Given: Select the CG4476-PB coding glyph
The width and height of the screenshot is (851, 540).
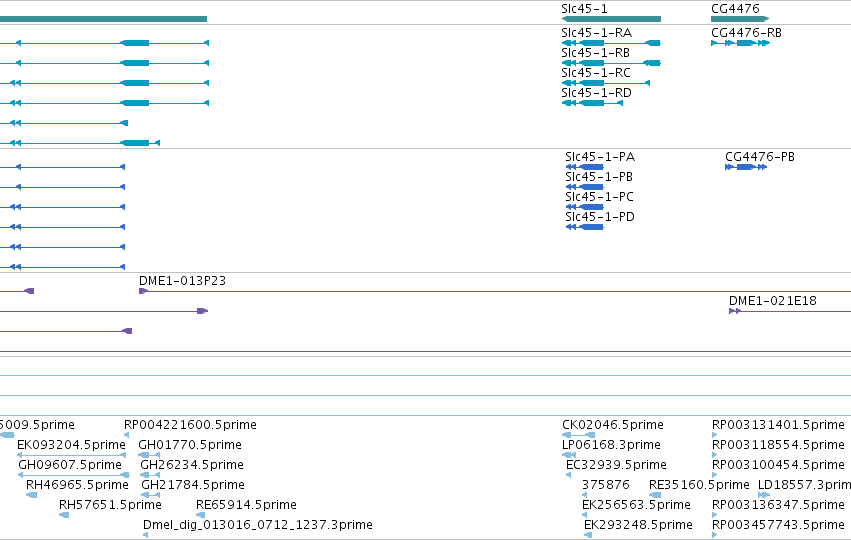Looking at the screenshot, I should 746,167.
